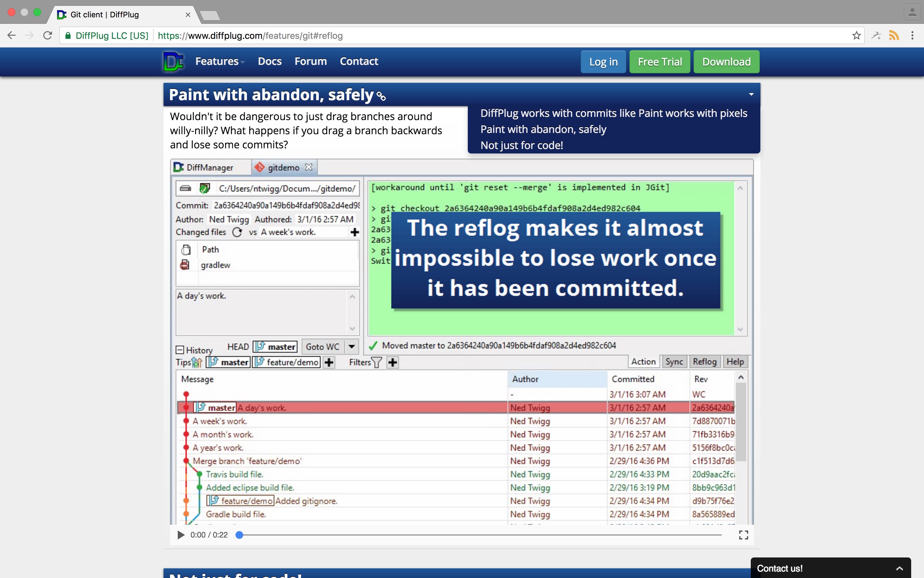The width and height of the screenshot is (924, 578).
Task: Click the Tips arrows icon
Action: click(x=197, y=362)
